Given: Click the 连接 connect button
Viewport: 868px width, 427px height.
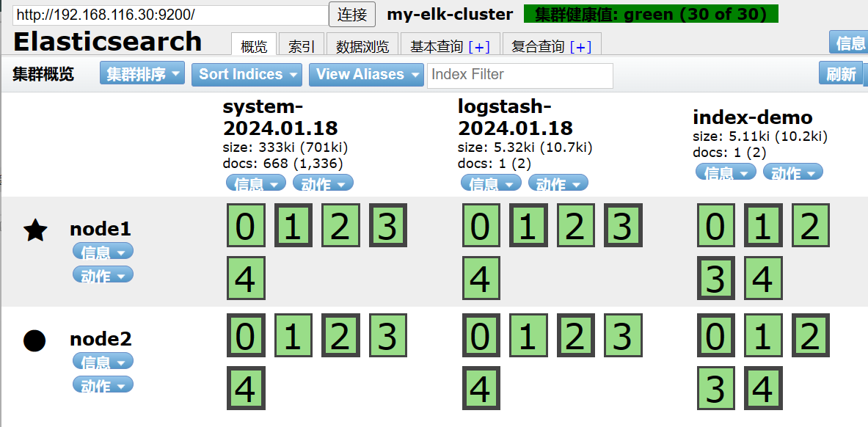Looking at the screenshot, I should (x=352, y=15).
